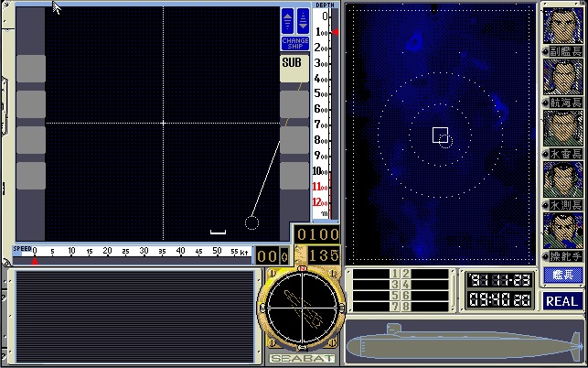Click the executive officer portrait (副艦長)

561,26
